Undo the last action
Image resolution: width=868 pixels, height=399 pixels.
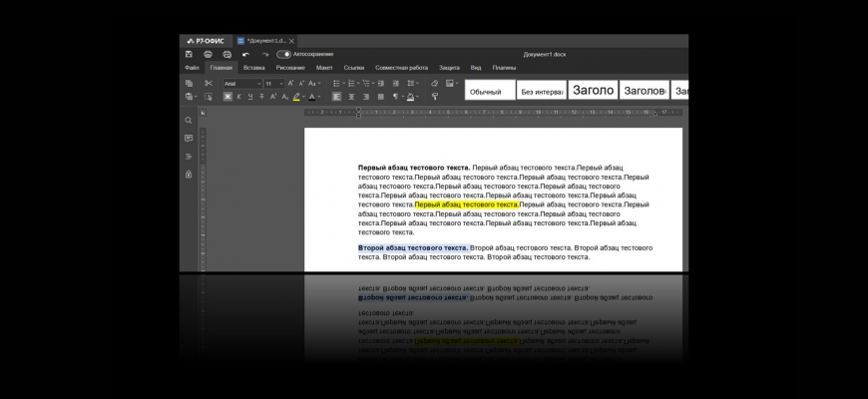(x=245, y=54)
